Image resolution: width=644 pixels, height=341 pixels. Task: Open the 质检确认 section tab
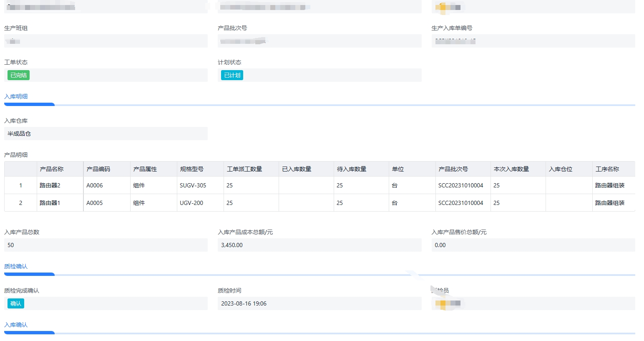tap(16, 266)
